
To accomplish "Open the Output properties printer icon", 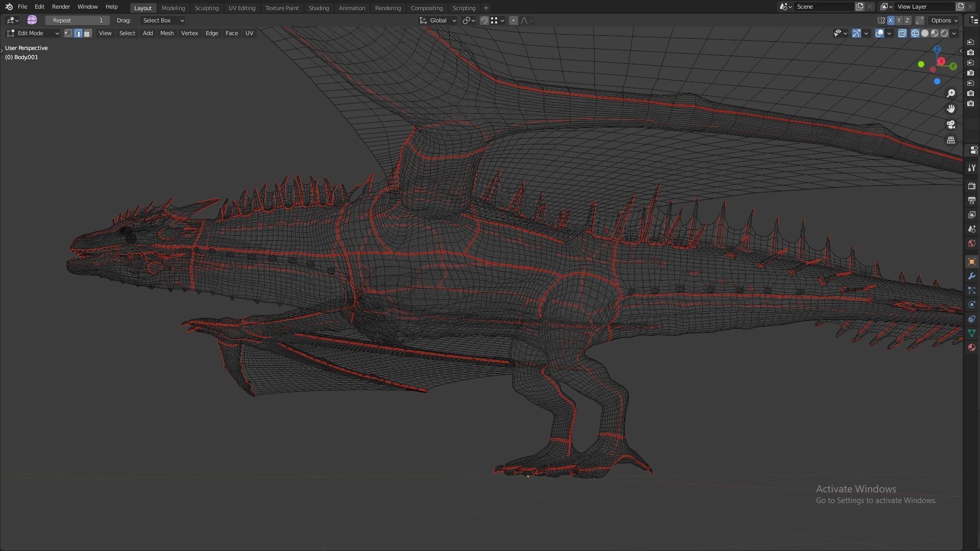I will click(x=972, y=201).
